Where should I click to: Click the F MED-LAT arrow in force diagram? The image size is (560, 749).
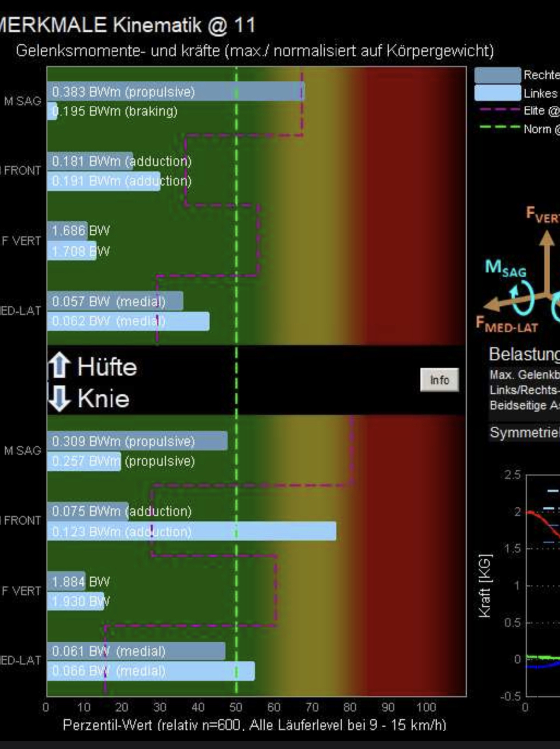(x=503, y=302)
